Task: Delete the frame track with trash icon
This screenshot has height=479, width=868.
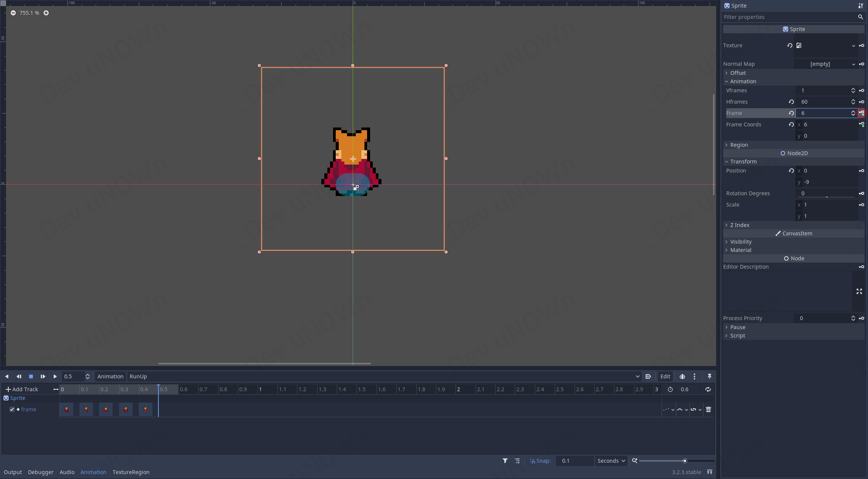Action: (708, 409)
